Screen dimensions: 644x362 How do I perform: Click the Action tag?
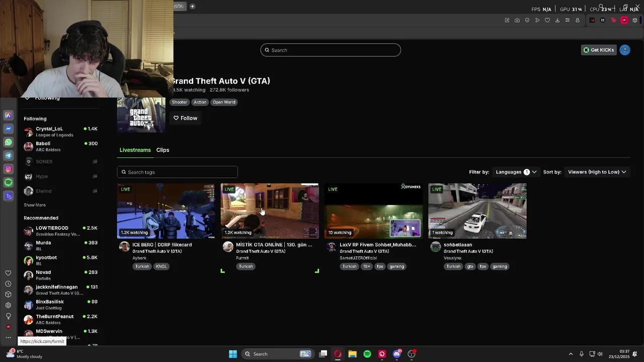[200, 102]
